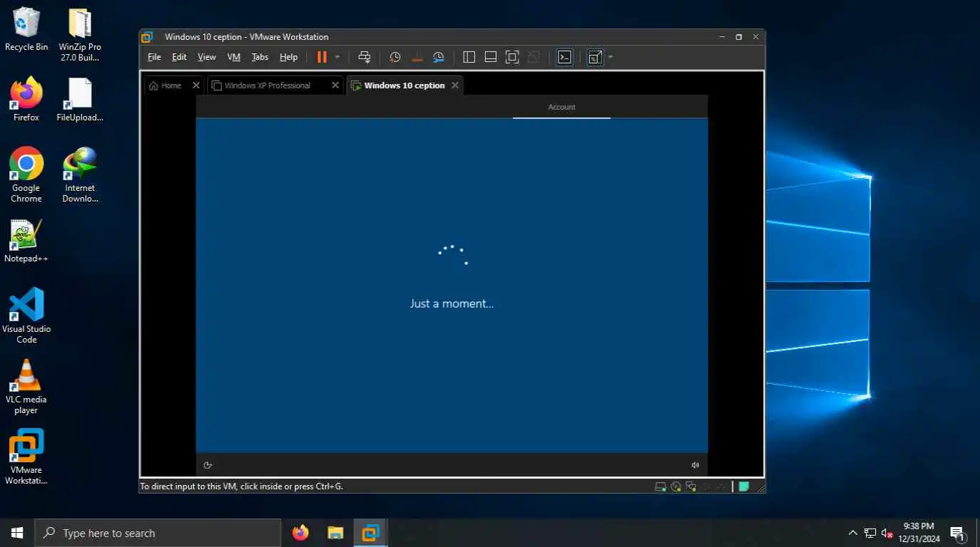Viewport: 980px width, 547px height.
Task: Open the snapshot manager
Action: 439,57
